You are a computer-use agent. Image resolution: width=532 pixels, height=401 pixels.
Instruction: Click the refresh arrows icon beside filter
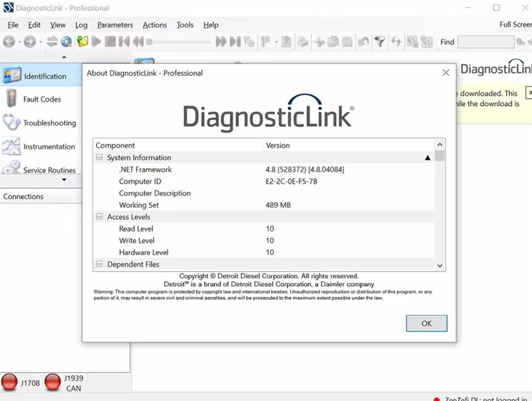click(396, 42)
